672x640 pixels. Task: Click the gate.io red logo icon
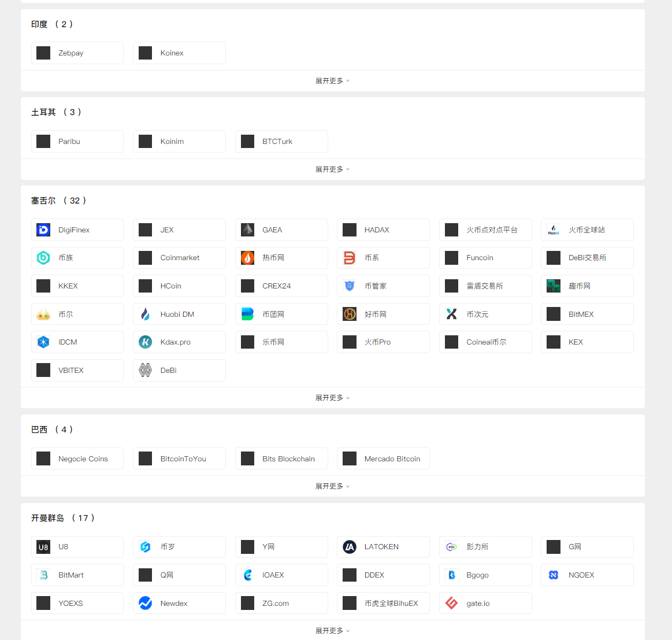click(452, 603)
